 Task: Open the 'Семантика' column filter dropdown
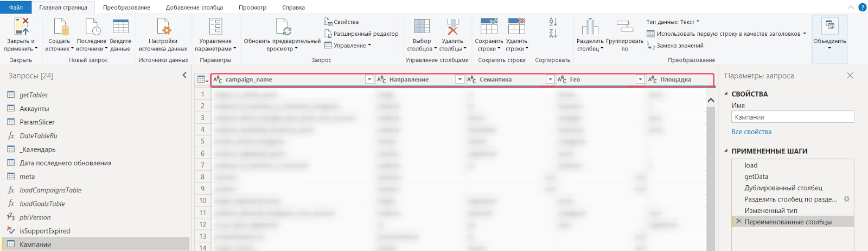pyautogui.click(x=550, y=80)
